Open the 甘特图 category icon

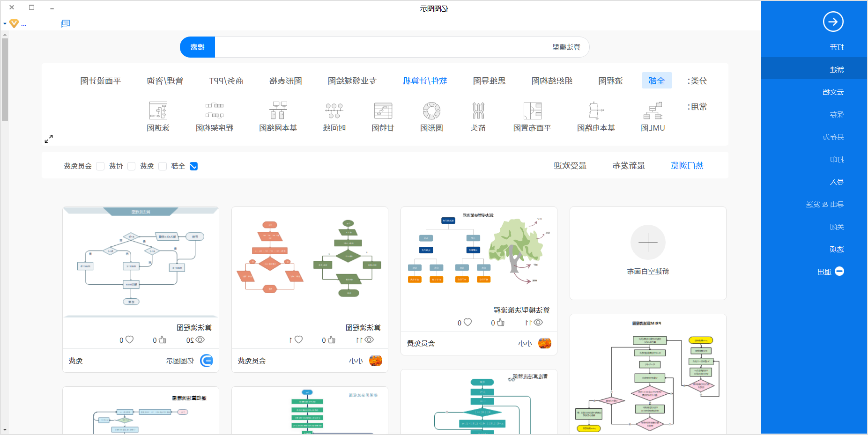pyautogui.click(x=383, y=111)
